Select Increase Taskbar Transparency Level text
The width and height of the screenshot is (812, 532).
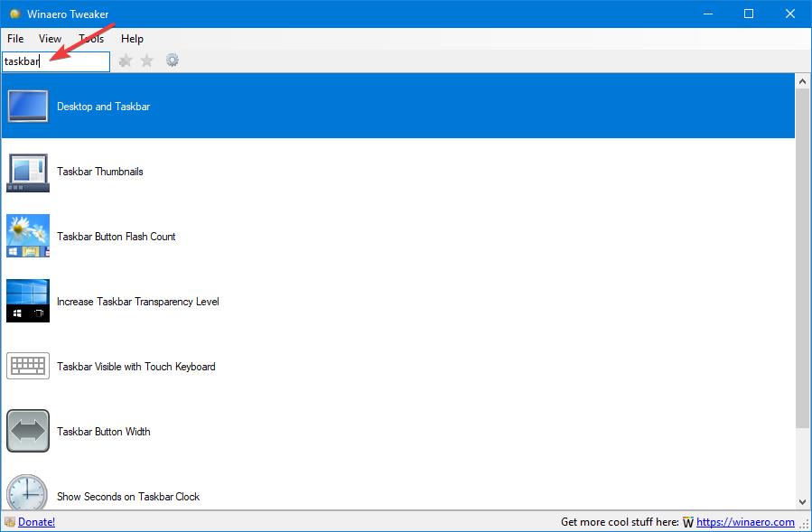138,302
